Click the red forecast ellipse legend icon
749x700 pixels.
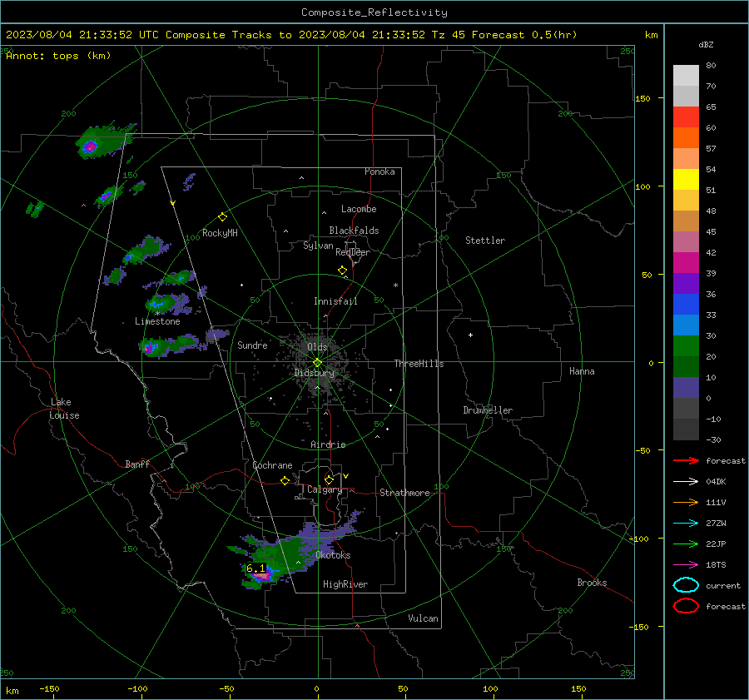[x=686, y=605]
